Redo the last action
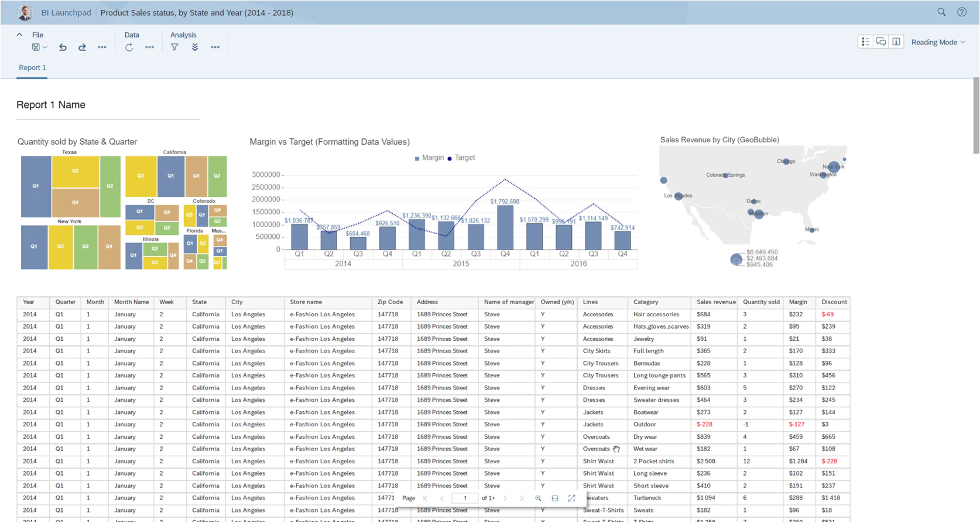 click(x=82, y=47)
